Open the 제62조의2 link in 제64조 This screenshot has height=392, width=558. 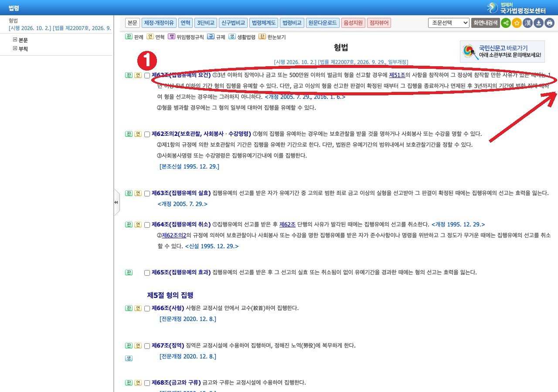(x=174, y=235)
